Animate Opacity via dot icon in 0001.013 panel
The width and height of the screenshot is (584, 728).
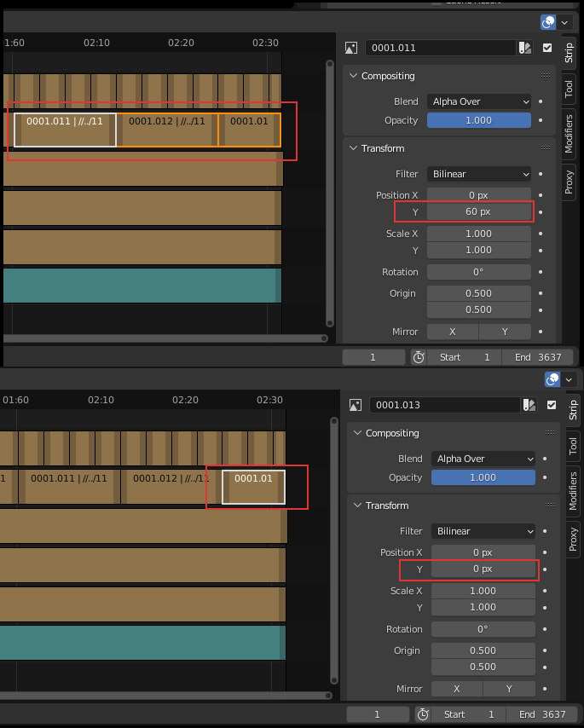tap(545, 477)
